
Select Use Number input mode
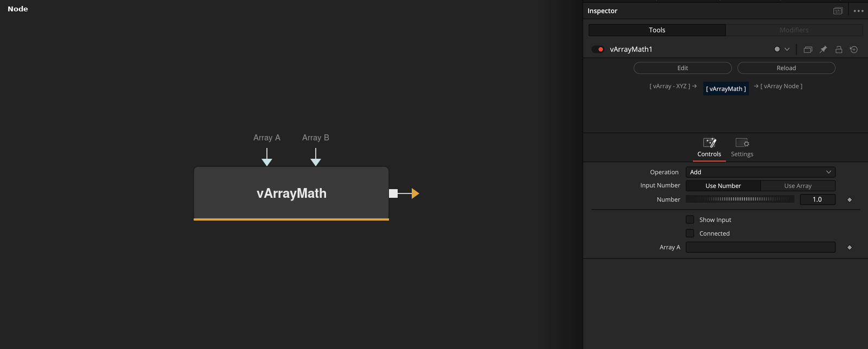coord(723,186)
